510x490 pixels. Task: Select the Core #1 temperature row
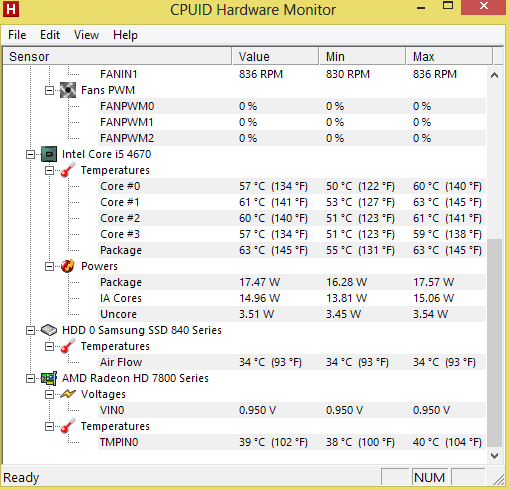coord(292,202)
